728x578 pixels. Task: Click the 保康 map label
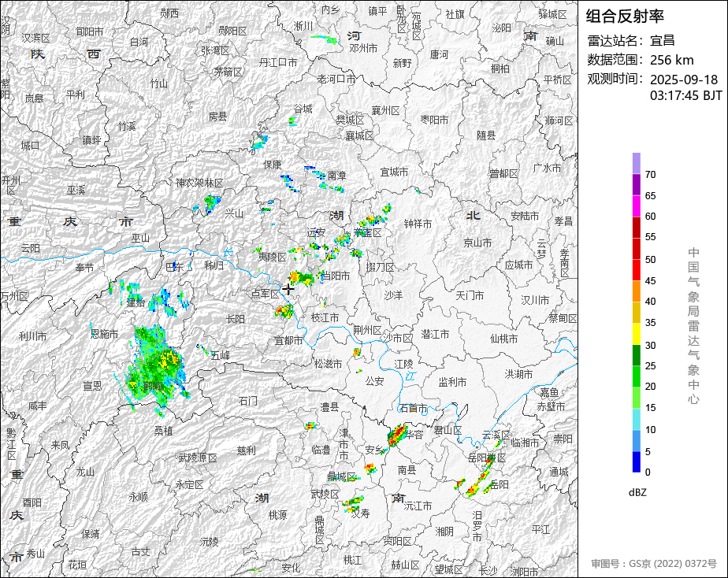(x=273, y=165)
